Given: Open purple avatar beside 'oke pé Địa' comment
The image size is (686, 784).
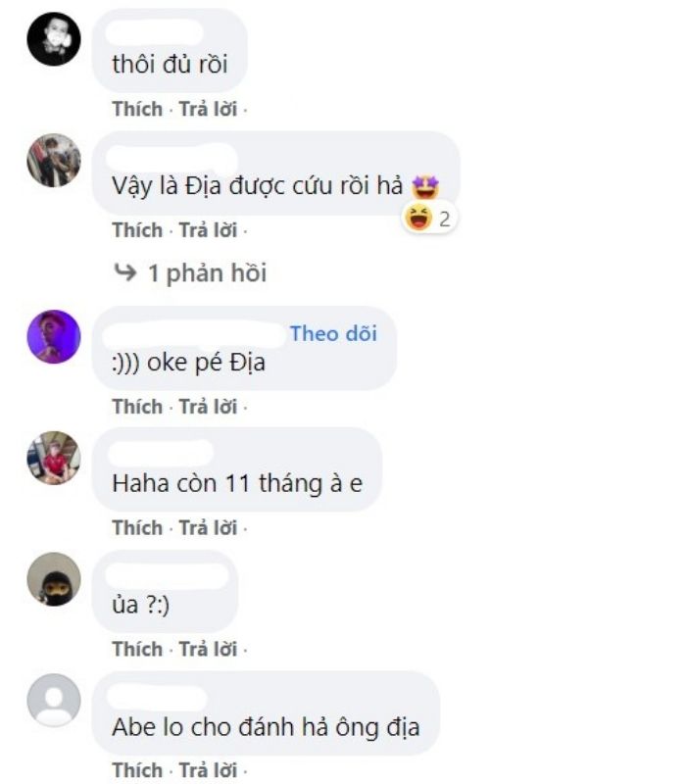Looking at the screenshot, I should pyautogui.click(x=54, y=336).
